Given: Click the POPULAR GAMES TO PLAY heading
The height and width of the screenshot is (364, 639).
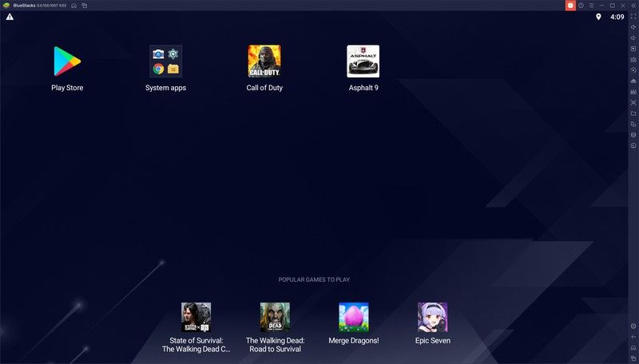Looking at the screenshot, I should pos(314,279).
